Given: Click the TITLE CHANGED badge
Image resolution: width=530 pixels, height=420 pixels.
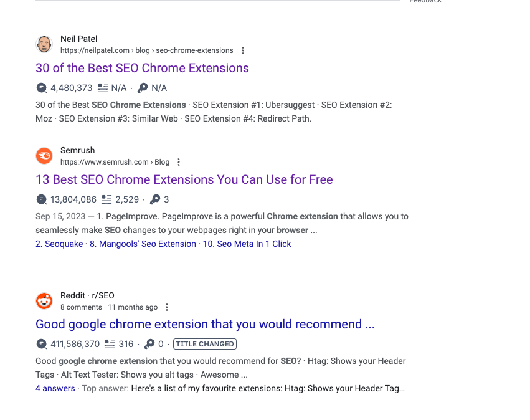Looking at the screenshot, I should click(204, 343).
